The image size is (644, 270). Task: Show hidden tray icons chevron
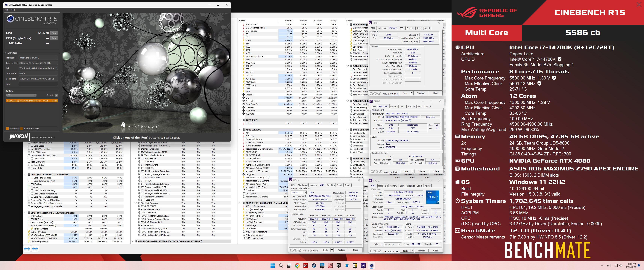coord(602,265)
